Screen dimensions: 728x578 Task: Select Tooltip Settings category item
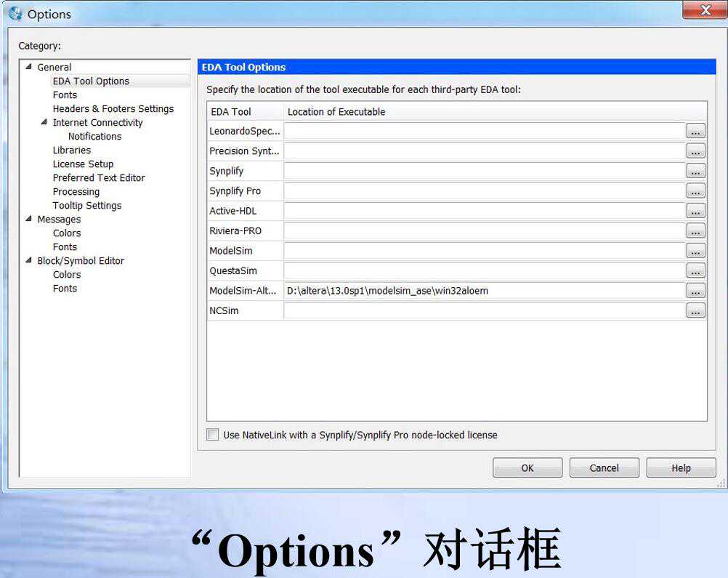(86, 206)
